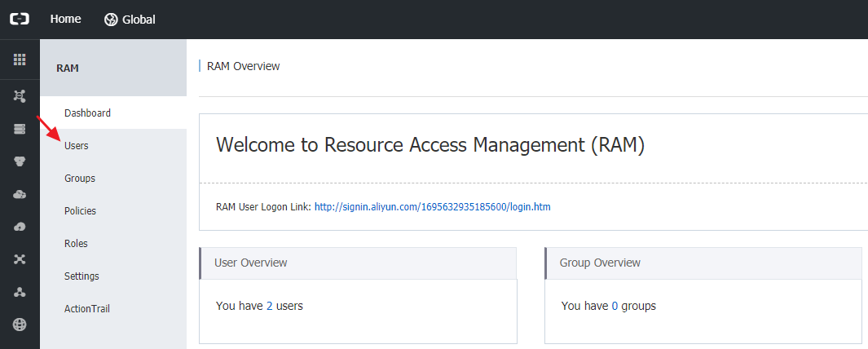Select Dashboard in RAM menu
868x349 pixels.
[87, 113]
